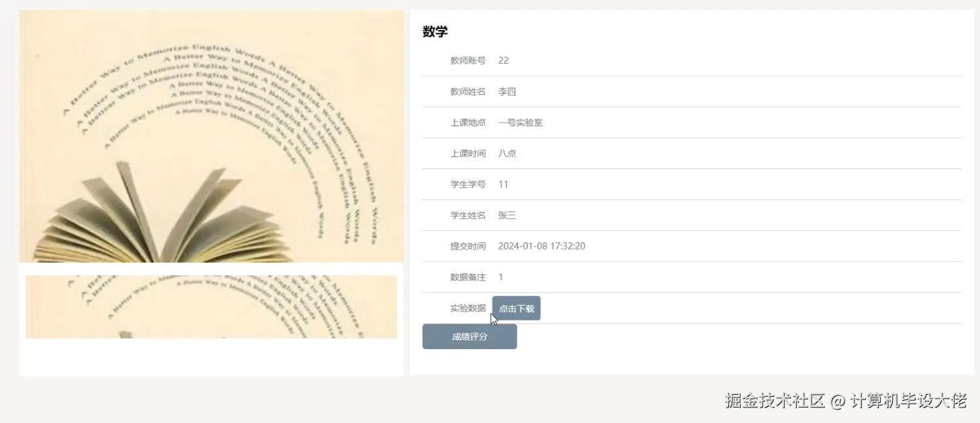The height and width of the screenshot is (423, 980).
Task: Click the class time value 八点
Action: [507, 152]
